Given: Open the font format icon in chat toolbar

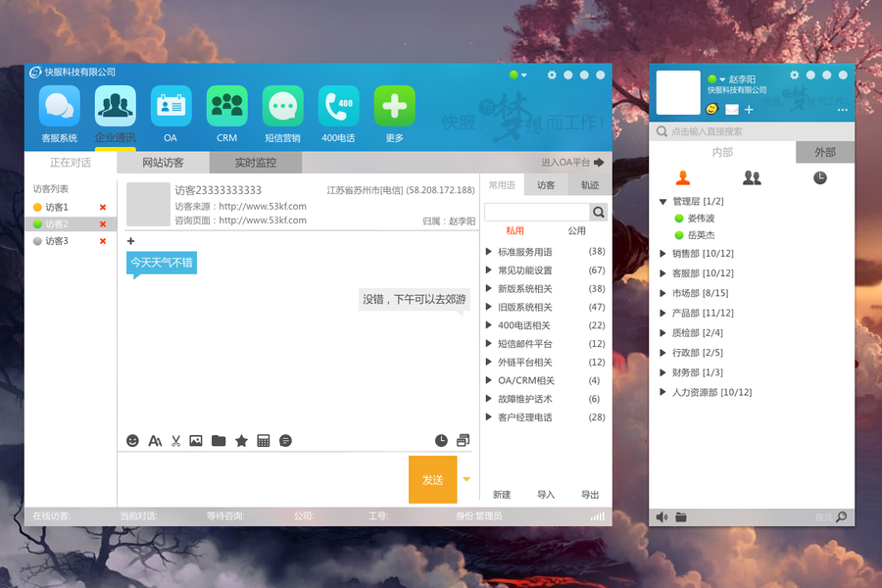Looking at the screenshot, I should tap(155, 441).
